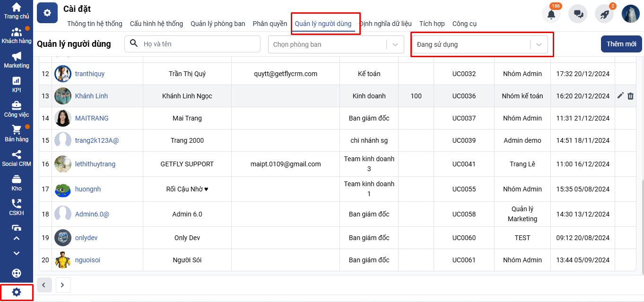Go to next page of users
This screenshot has height=302, width=644.
pos(63,285)
